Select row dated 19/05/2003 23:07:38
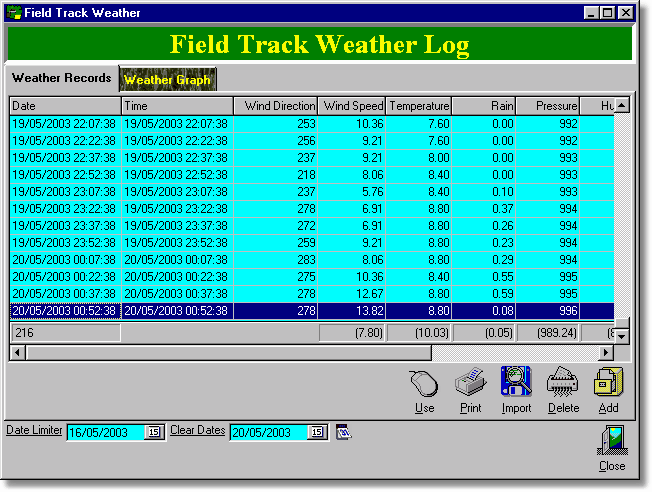 coord(312,192)
